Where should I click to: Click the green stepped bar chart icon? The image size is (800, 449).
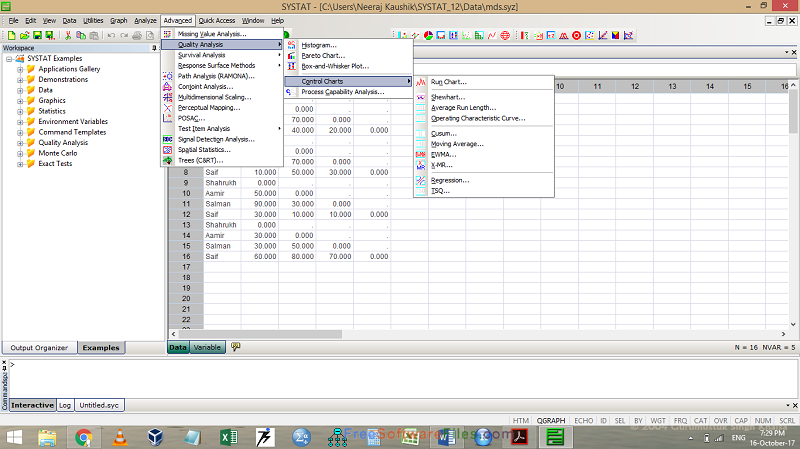[x=479, y=35]
